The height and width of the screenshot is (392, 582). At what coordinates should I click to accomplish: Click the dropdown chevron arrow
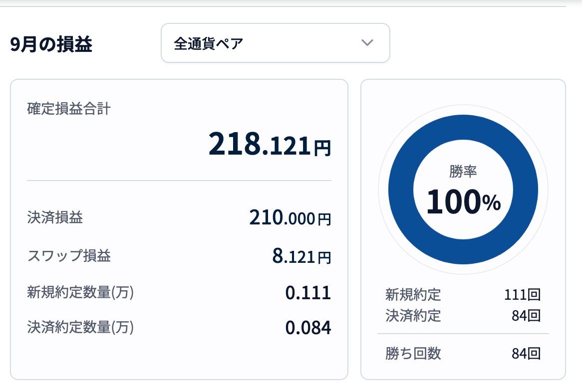pyautogui.click(x=367, y=43)
